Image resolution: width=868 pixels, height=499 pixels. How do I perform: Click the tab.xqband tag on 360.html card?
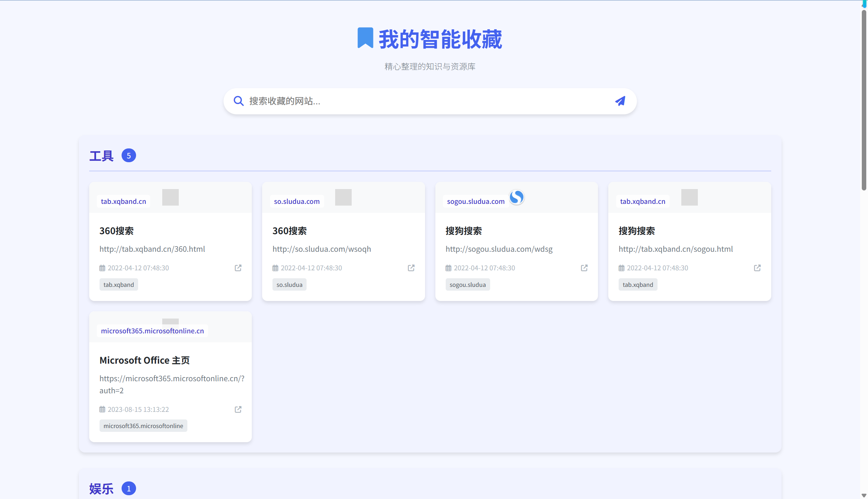119,285
